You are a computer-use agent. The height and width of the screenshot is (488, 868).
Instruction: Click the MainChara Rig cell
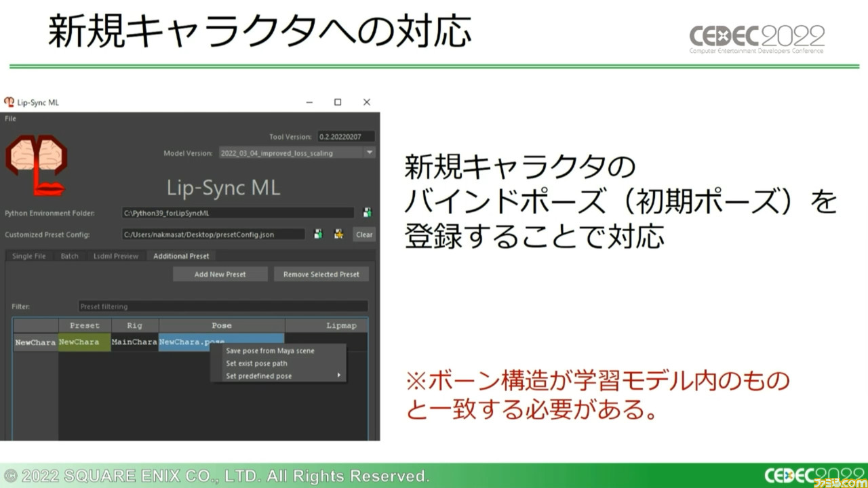(x=135, y=342)
